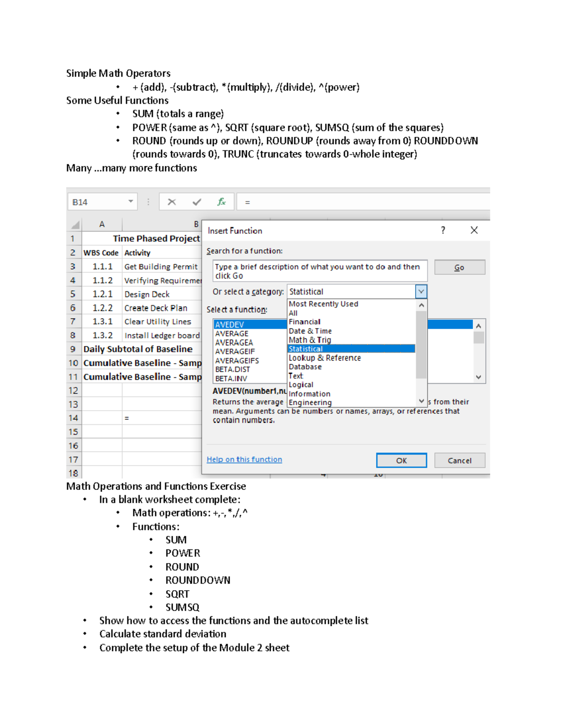The height and width of the screenshot is (728, 563).
Task: Close the Insert Function dialog with its X
Action: pos(474,230)
